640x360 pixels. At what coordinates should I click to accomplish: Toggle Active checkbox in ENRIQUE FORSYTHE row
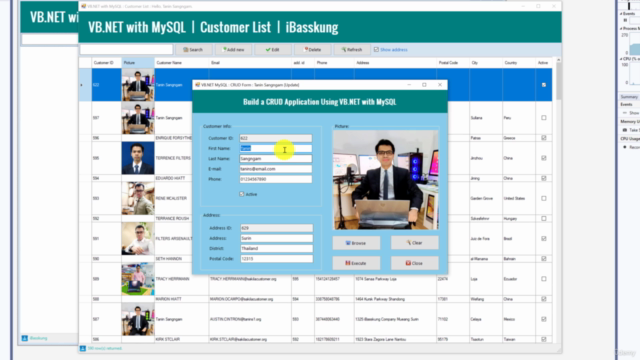click(x=544, y=138)
